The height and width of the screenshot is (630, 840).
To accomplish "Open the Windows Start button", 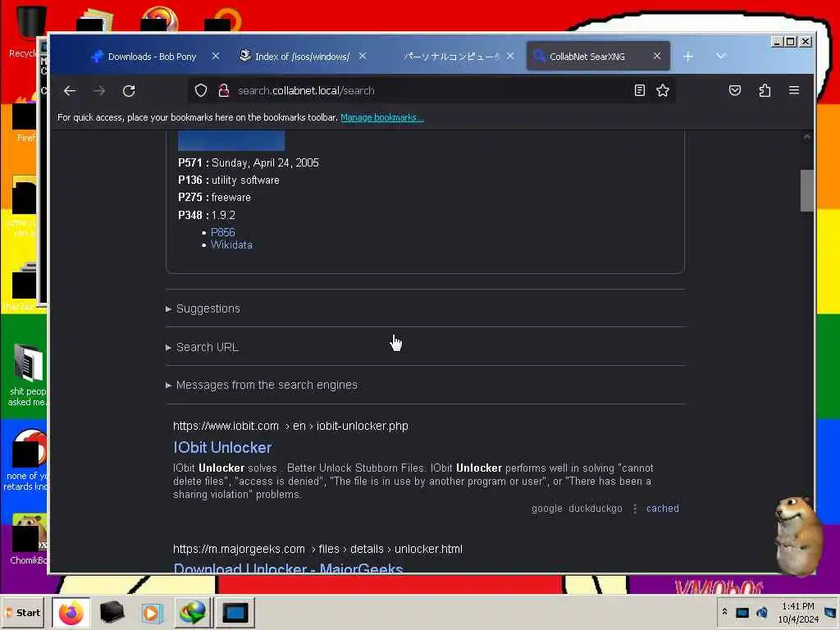I will pos(22,613).
